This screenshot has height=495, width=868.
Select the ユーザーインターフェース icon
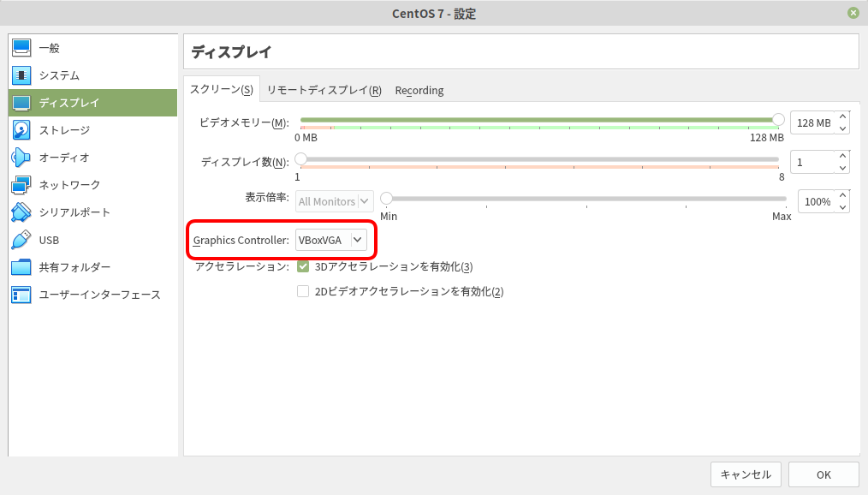coord(22,295)
